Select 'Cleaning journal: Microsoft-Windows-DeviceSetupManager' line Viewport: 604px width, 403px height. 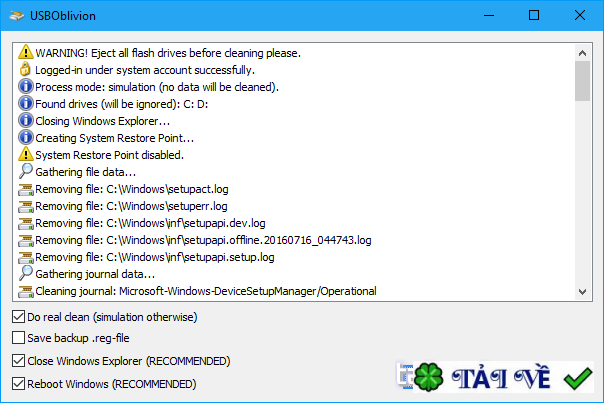point(206,290)
